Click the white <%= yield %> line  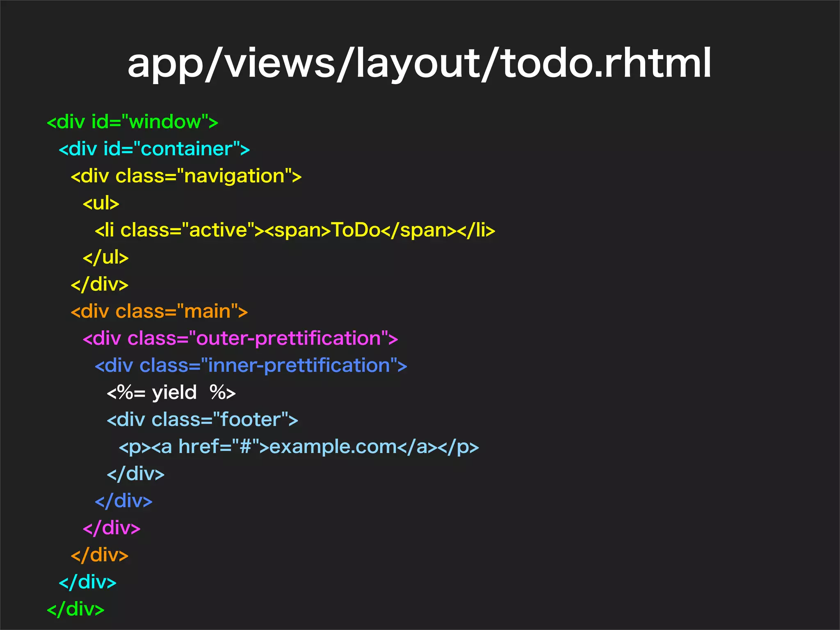(171, 393)
